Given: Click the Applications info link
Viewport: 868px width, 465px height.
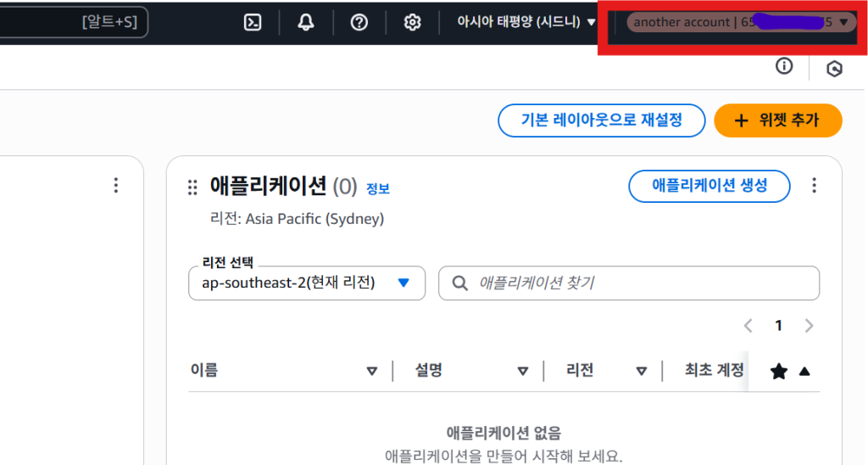Looking at the screenshot, I should pyautogui.click(x=378, y=189).
